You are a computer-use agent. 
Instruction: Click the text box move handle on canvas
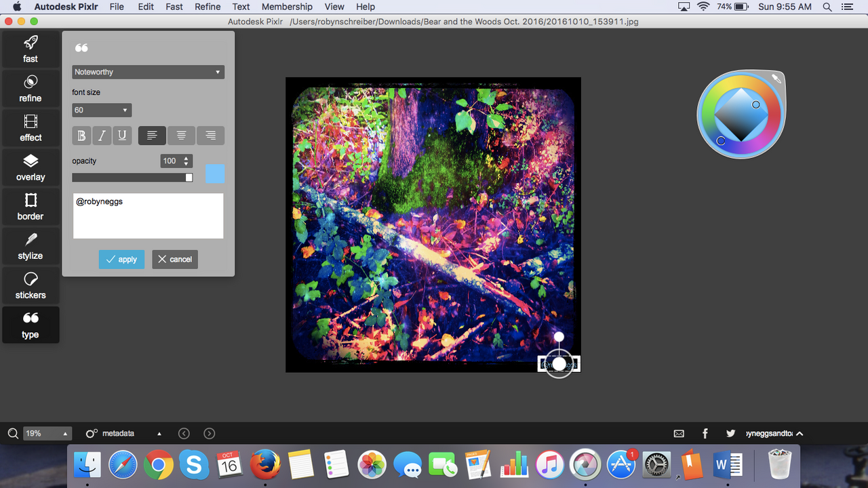point(559,365)
